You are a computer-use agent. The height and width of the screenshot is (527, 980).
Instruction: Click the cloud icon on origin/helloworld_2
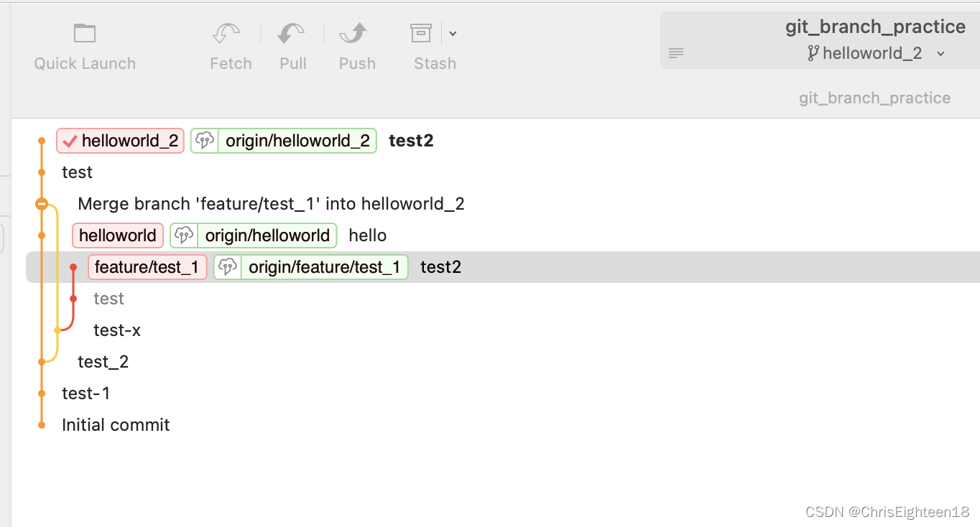point(205,141)
